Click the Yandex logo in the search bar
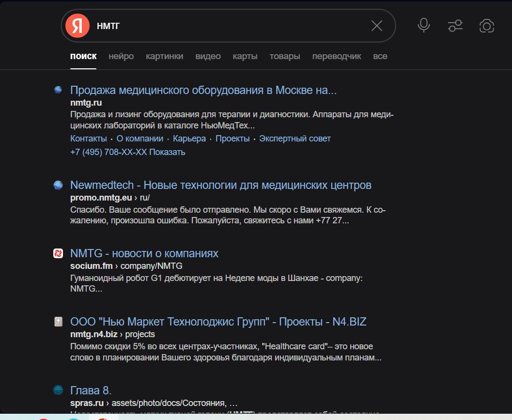This screenshot has width=512, height=420. (78, 26)
